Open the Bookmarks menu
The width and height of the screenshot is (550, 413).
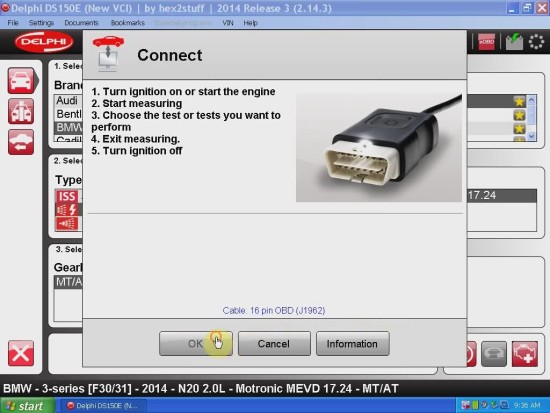coord(128,23)
